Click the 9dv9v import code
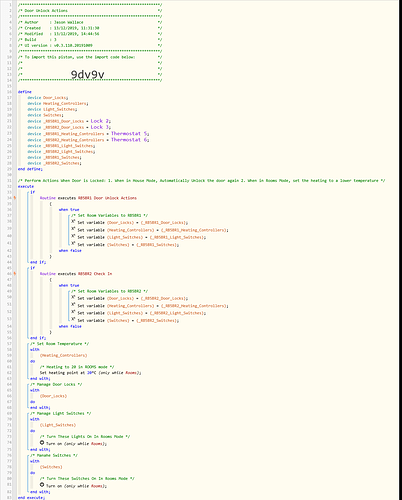 tap(87, 75)
